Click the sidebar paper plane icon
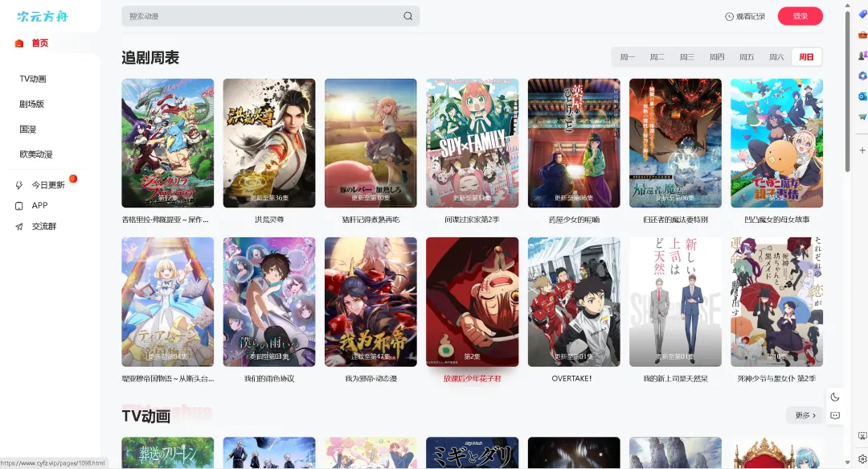The width and height of the screenshot is (868, 469). coord(862,117)
